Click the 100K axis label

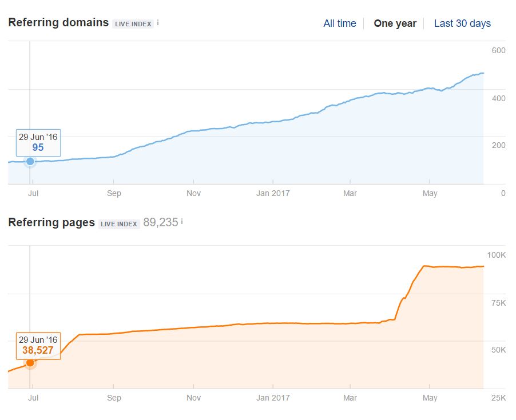point(496,255)
